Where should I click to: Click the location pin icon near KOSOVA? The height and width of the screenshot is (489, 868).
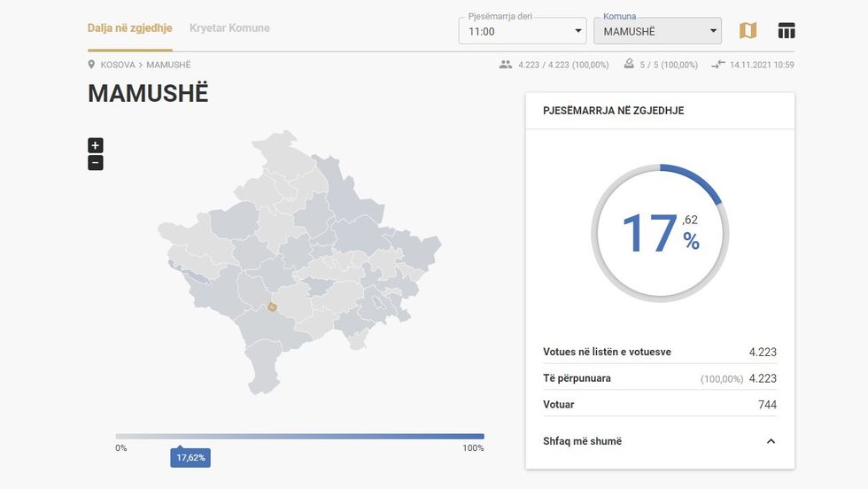click(x=91, y=65)
